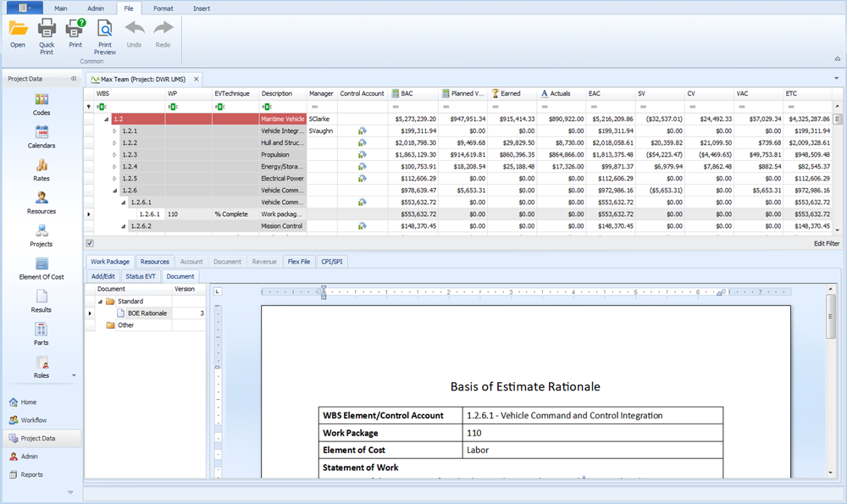The height and width of the screenshot is (504, 847).
Task: Switch to the CPI/SPI tab
Action: click(x=332, y=262)
